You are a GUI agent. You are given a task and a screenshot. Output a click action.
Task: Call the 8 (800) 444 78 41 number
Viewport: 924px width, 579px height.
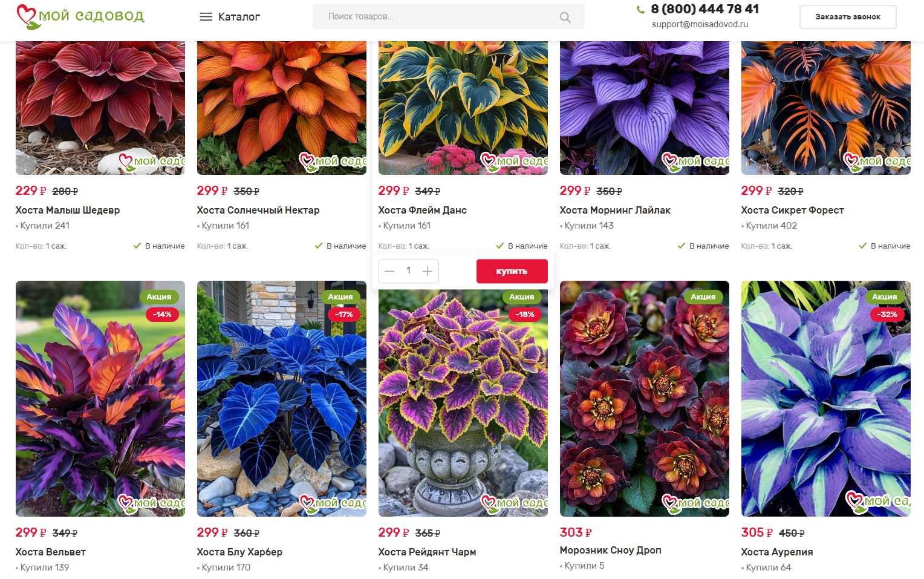[x=704, y=9]
